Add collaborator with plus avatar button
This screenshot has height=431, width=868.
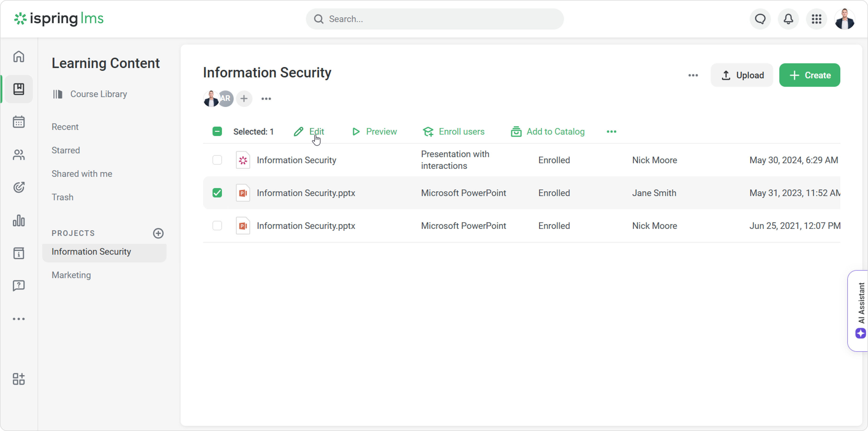[244, 99]
